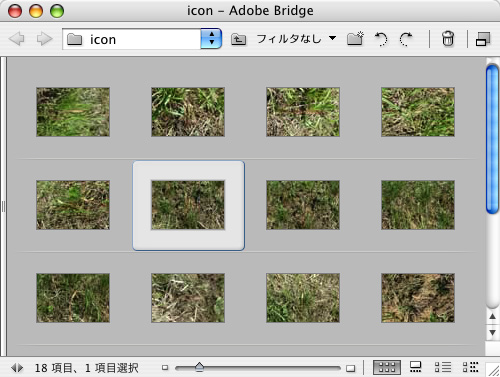The height and width of the screenshot is (377, 500).
Task: Click the smallest thumbnail size icon
Action: tap(165, 368)
